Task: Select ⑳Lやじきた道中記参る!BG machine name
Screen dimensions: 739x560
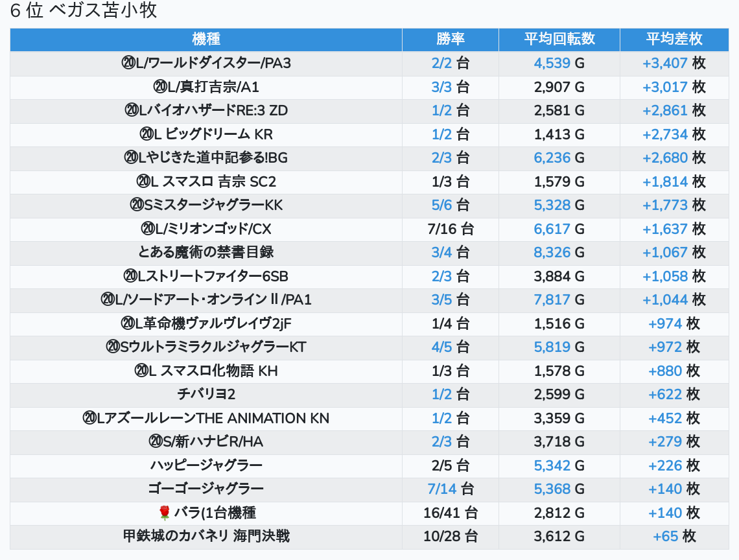Action: tap(206, 158)
